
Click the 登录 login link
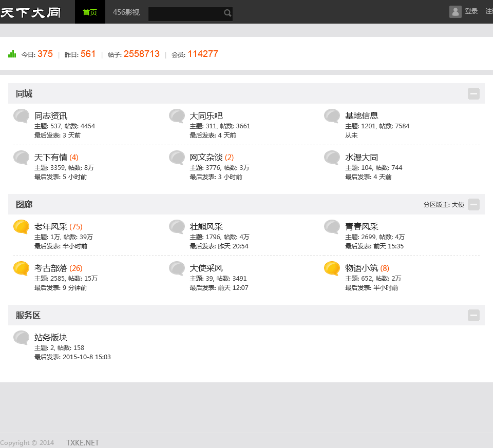click(471, 11)
